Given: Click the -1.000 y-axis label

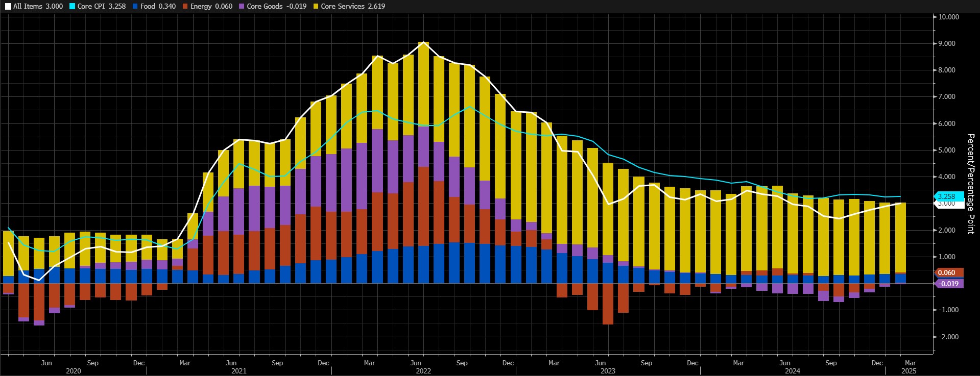Looking at the screenshot, I should [x=948, y=310].
